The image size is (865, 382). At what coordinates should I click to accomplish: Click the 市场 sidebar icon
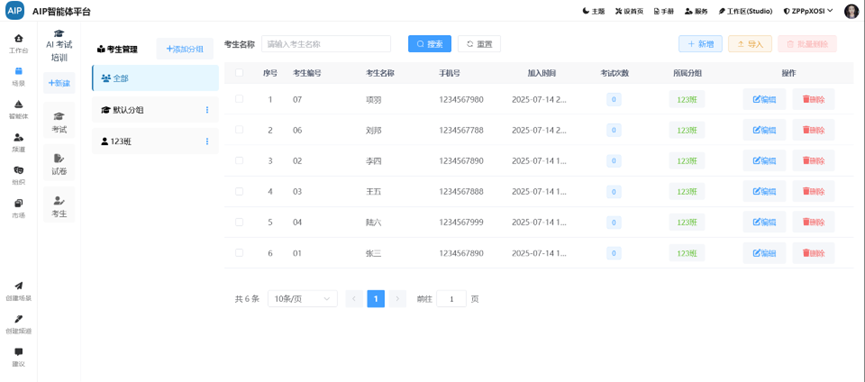pos(18,203)
